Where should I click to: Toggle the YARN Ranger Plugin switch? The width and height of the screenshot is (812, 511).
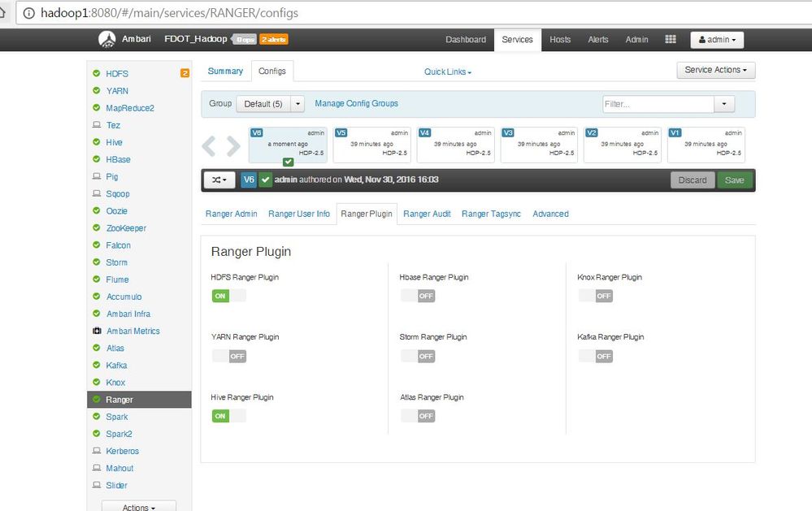pos(229,356)
